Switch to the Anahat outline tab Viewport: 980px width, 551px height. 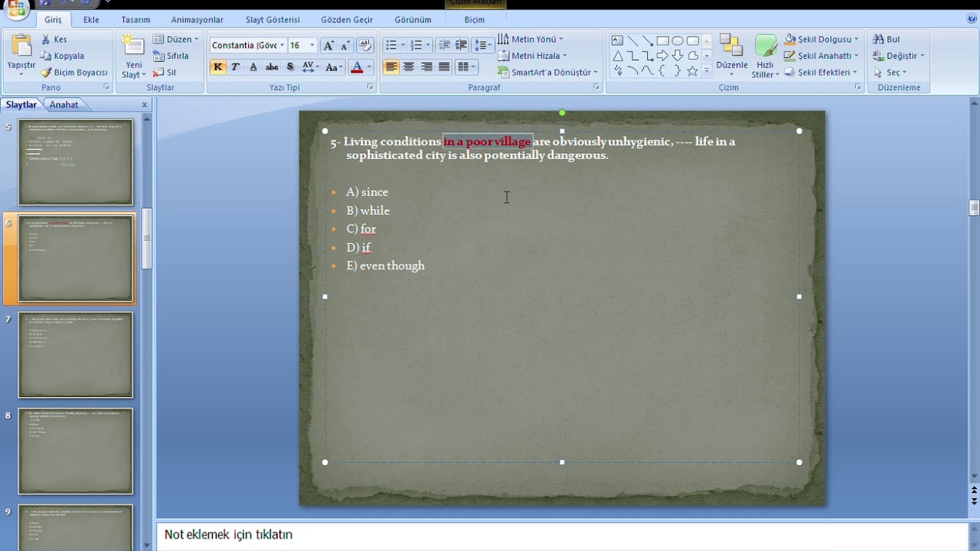[x=64, y=105]
